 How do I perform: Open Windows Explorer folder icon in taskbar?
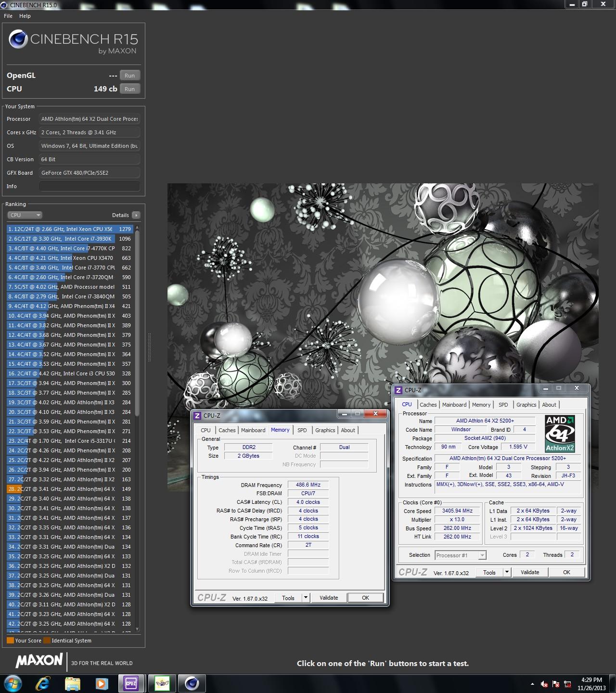pos(73,683)
